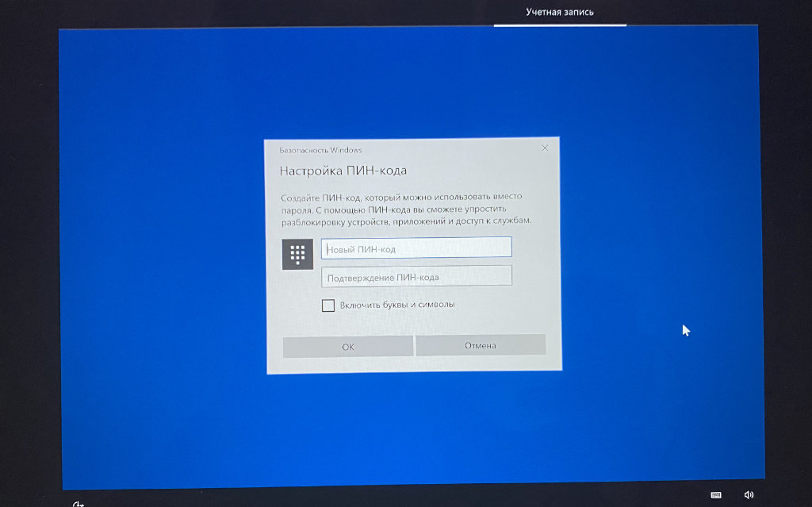Open the on-screen keyboard icon
The width and height of the screenshot is (812, 507).
pos(716,495)
